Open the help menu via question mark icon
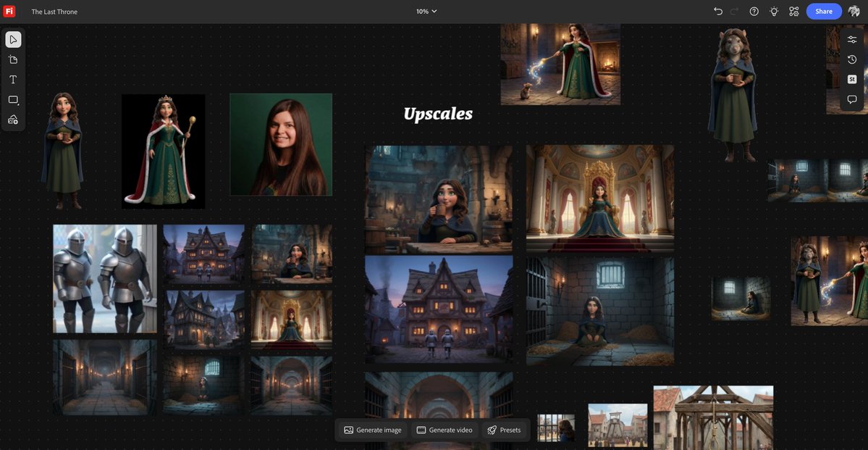 point(752,10)
